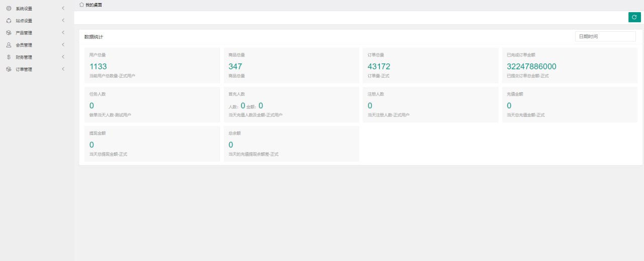Click the 数据统计 panel heading
Viewport: 644px width, 261px height.
(94, 37)
